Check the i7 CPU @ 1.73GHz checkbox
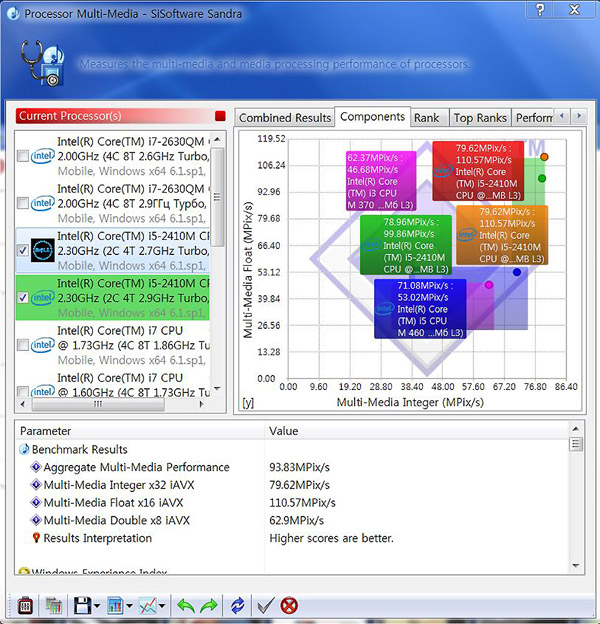 click(23, 345)
